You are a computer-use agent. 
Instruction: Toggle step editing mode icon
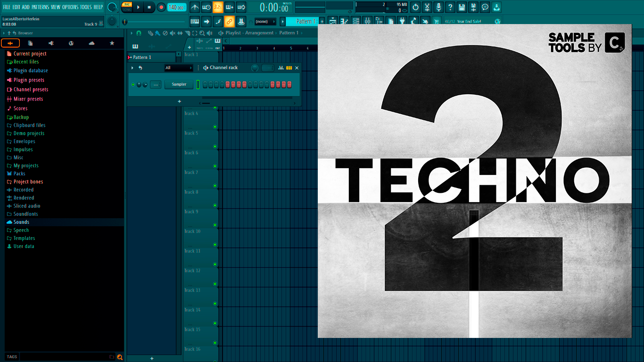218,21
